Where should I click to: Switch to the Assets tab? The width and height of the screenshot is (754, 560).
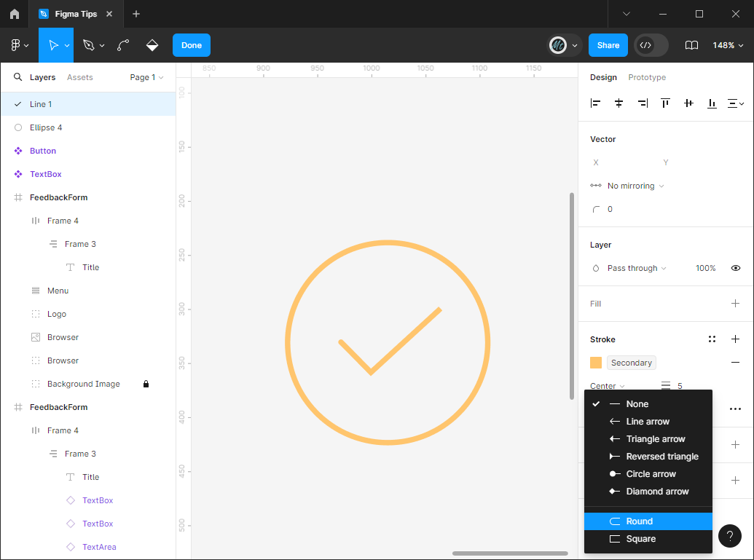point(80,77)
